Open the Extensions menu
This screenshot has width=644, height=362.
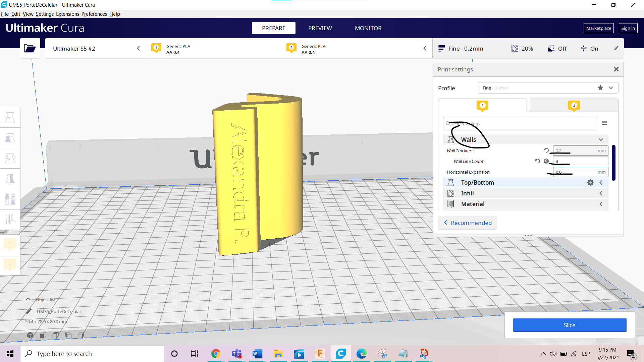click(x=67, y=14)
